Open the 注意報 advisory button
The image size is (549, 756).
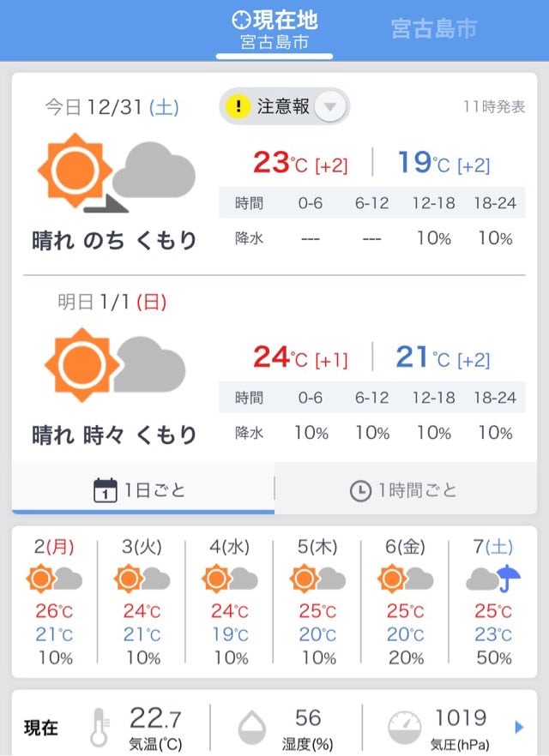[285, 106]
